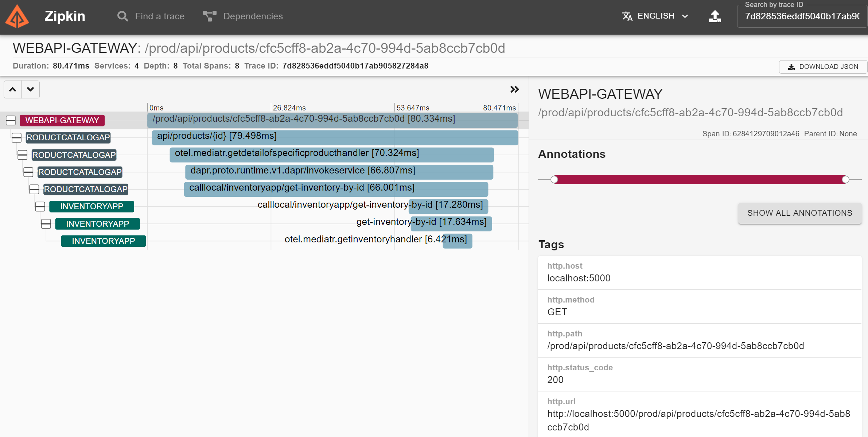Image resolution: width=868 pixels, height=437 pixels.
Task: Click the translate language icon
Action: coord(627,16)
